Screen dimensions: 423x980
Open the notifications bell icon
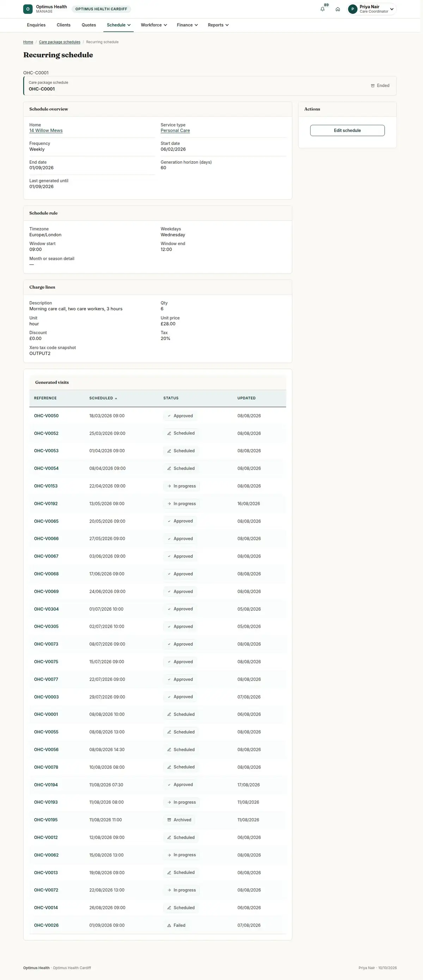point(322,9)
